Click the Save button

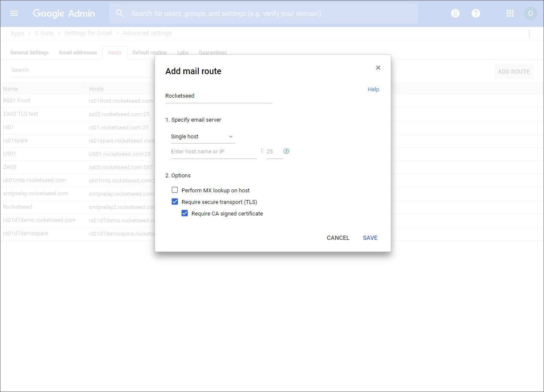click(x=370, y=238)
